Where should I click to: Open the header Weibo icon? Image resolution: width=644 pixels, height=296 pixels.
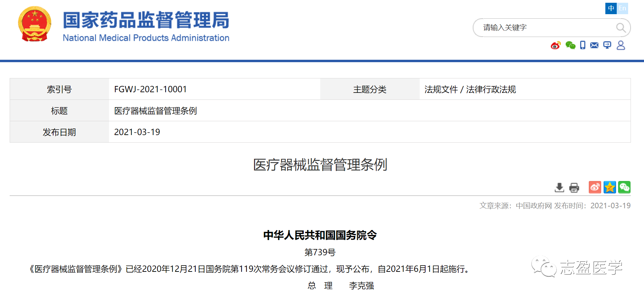(x=556, y=45)
